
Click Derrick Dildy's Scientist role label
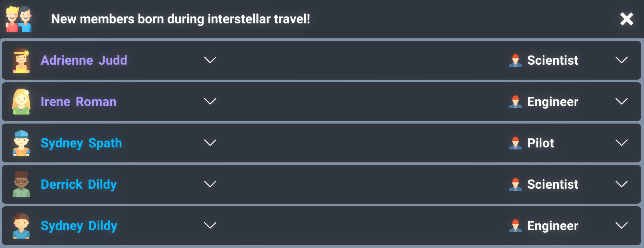[x=553, y=184]
